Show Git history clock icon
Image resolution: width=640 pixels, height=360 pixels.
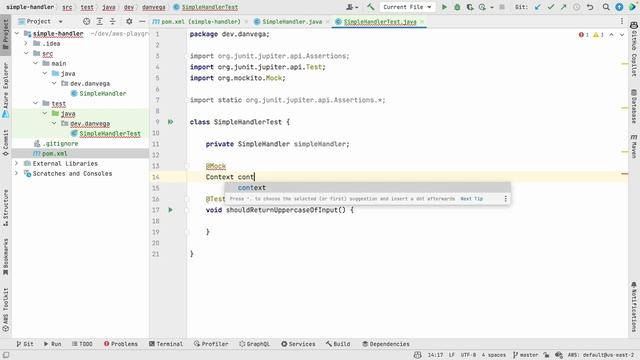pyautogui.click(x=576, y=7)
